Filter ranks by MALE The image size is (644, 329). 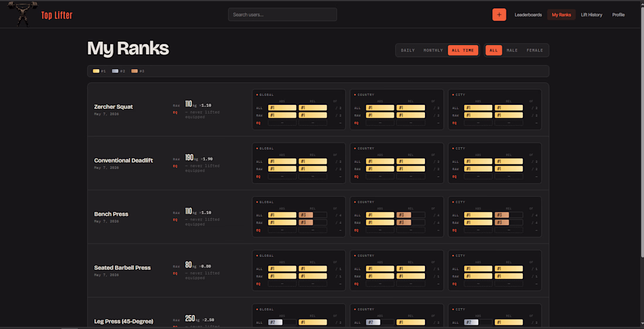coord(512,50)
